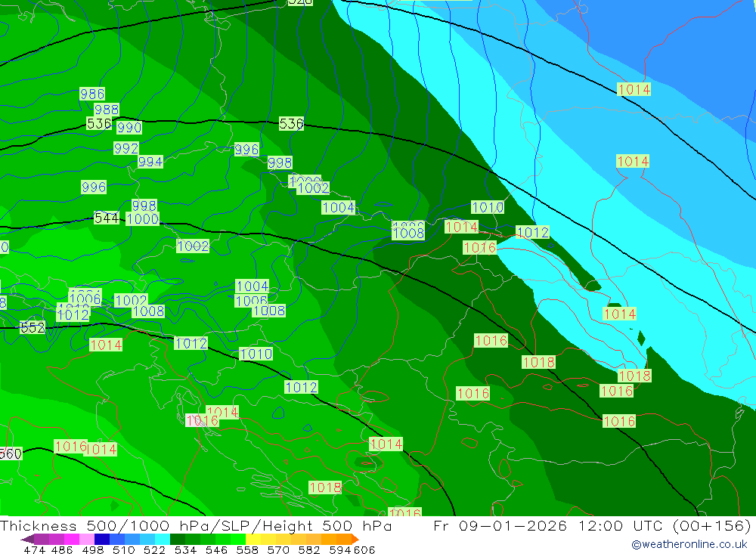Click the weatheronline.co.uk copyright link

point(689,544)
